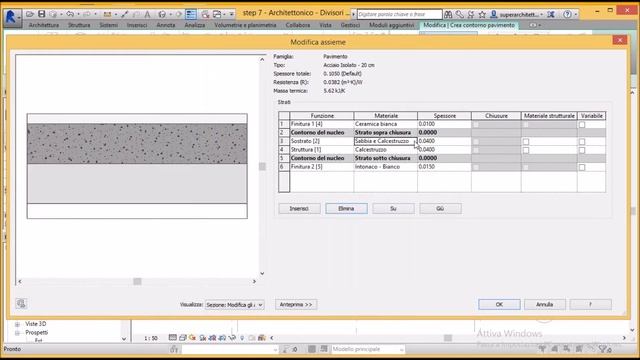Viewport: 640px width, 360px height.
Task: Click the sun path icon in view bar
Action: [x=192, y=338]
